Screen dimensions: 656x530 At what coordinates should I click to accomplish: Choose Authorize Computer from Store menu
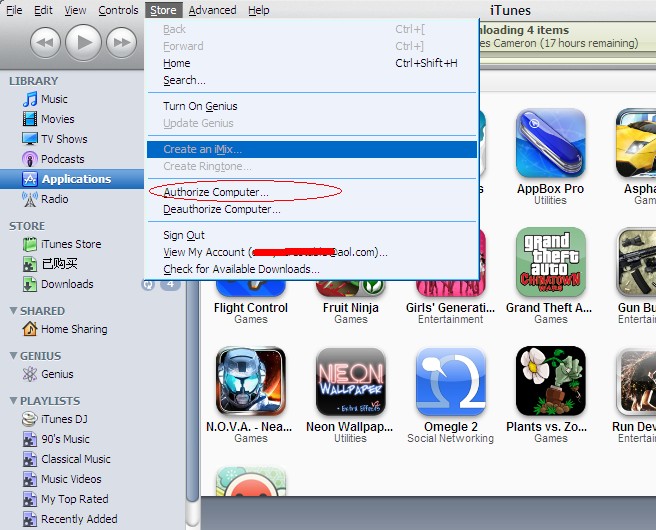click(216, 192)
